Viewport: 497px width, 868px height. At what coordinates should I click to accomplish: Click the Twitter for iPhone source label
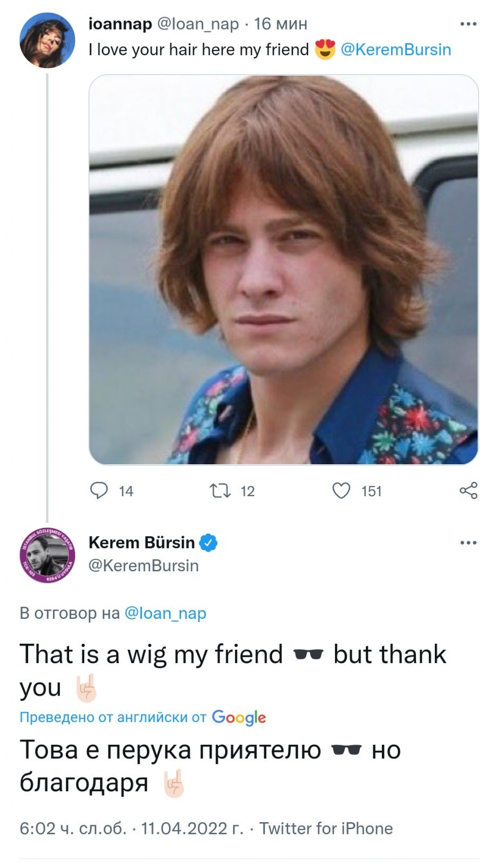tap(326, 828)
